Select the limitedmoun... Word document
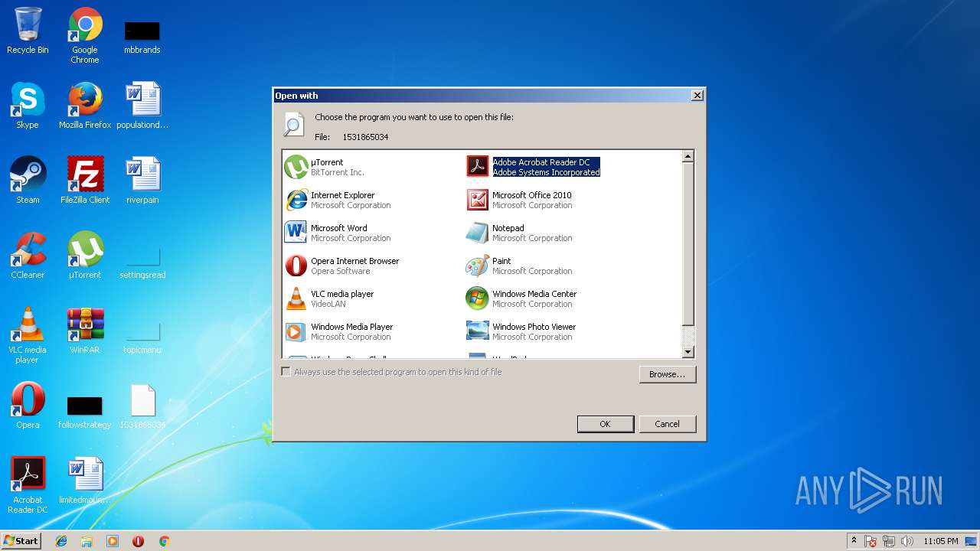This screenshot has width=980, height=551. click(x=85, y=481)
